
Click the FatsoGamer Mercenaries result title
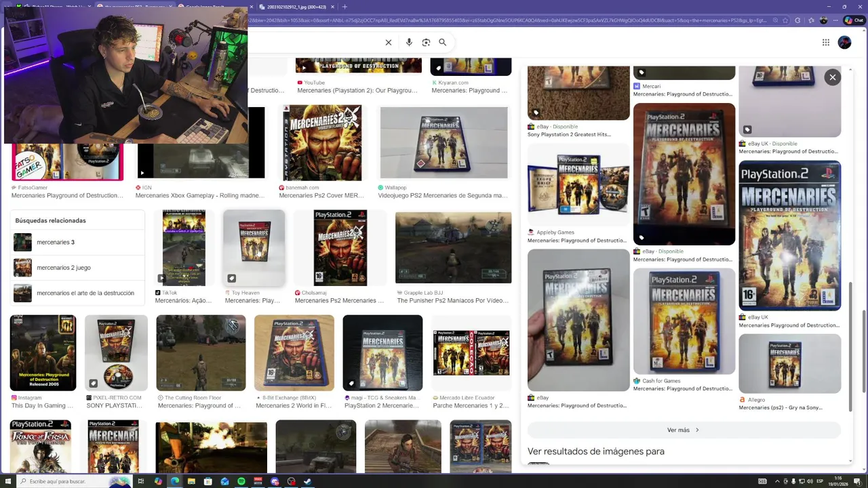67,195
